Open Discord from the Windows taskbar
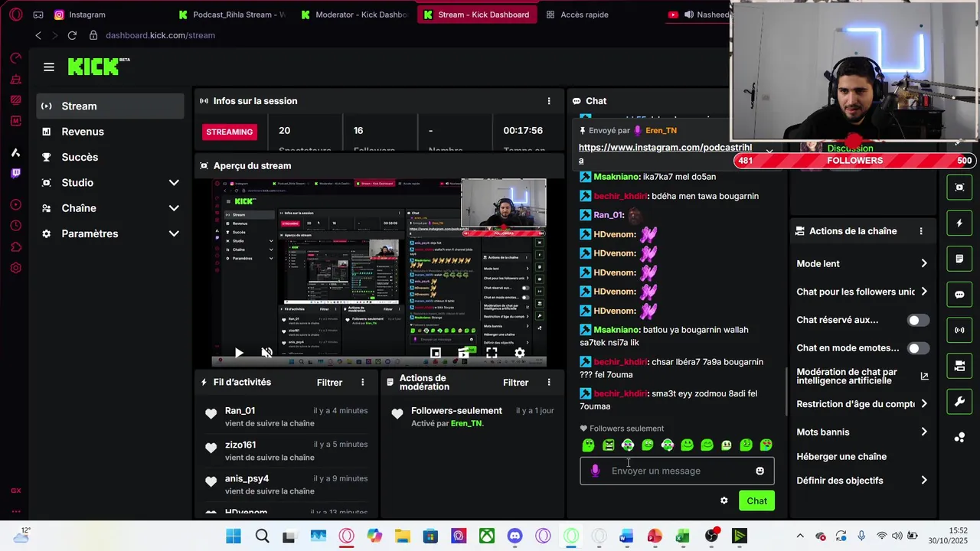The width and height of the screenshot is (980, 551). tap(514, 536)
